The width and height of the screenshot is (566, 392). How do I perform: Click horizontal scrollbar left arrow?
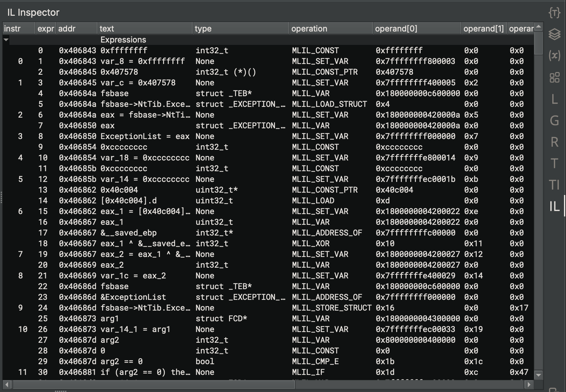click(x=7, y=385)
